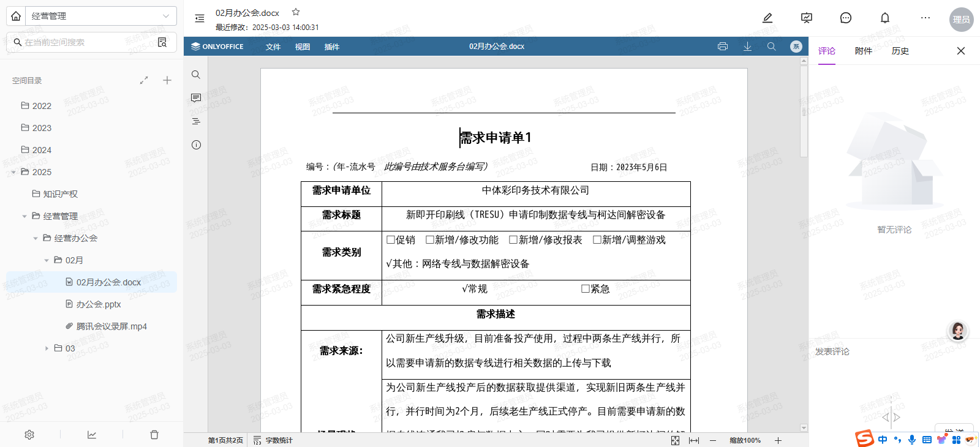The image size is (980, 447).
Task: Open search in ONLYOFFICE title bar
Action: 772,47
